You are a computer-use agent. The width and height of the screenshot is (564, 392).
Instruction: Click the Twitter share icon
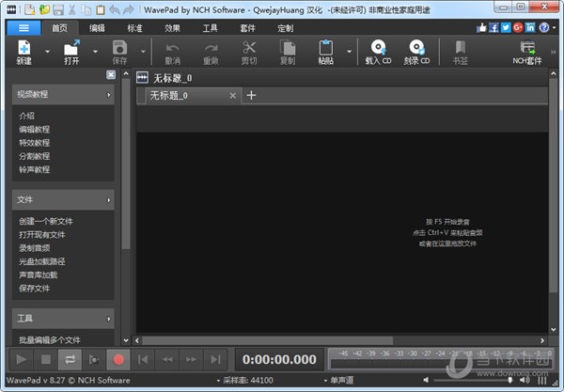coord(506,27)
